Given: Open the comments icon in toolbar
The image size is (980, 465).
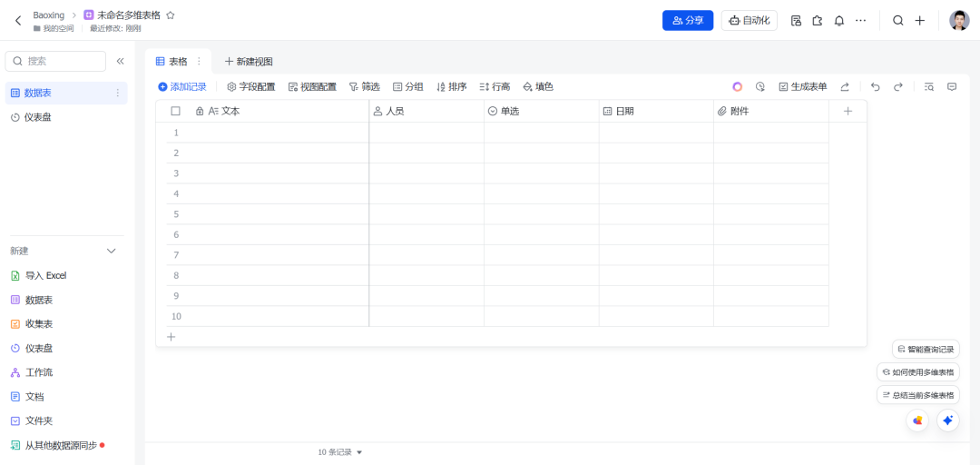Looking at the screenshot, I should (x=952, y=87).
